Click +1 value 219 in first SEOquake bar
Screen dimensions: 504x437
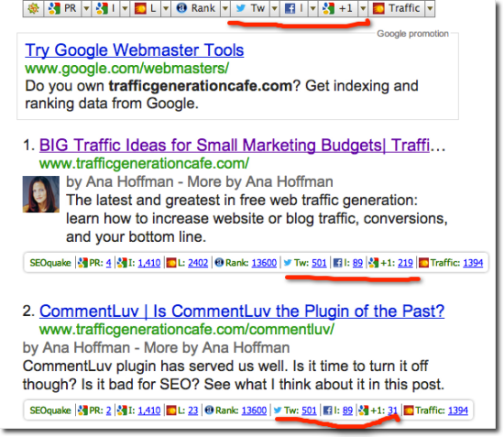coord(405,263)
